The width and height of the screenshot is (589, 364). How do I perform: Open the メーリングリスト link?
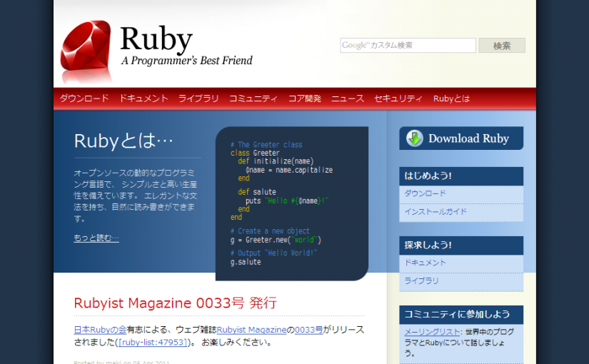coord(432,332)
